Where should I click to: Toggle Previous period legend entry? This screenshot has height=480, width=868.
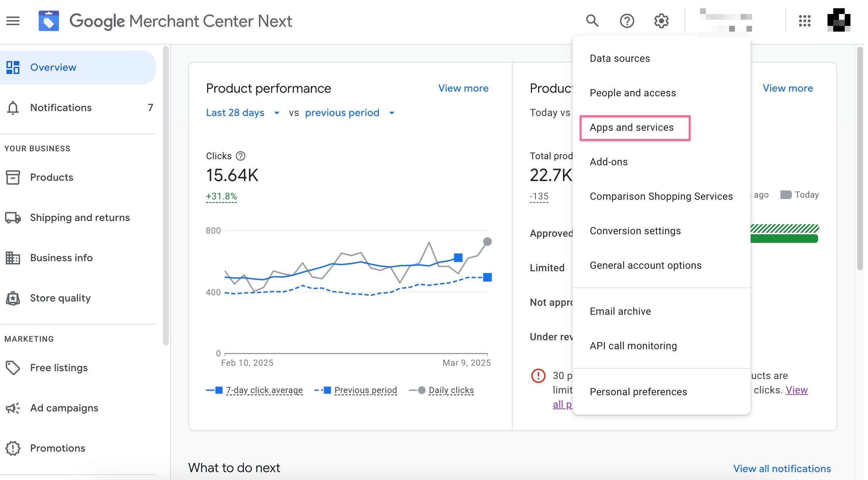pos(355,390)
